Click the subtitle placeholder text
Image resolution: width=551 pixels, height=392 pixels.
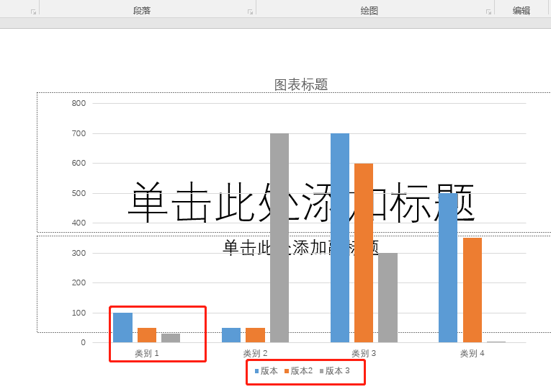tap(301, 247)
